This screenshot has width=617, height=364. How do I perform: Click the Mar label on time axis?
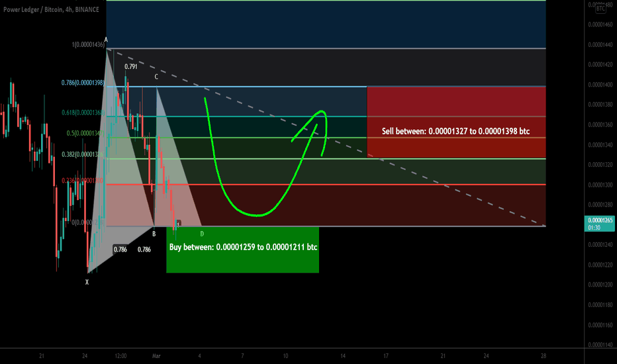point(156,356)
